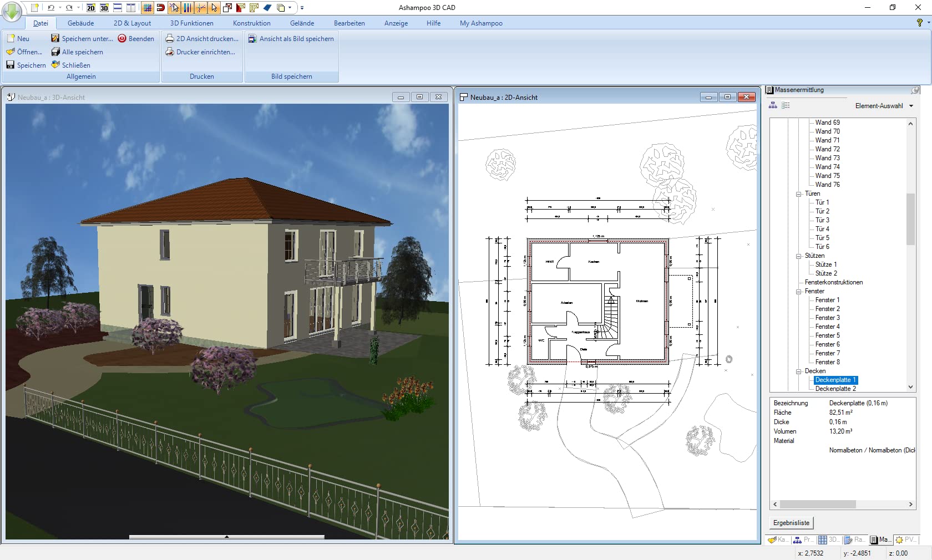The height and width of the screenshot is (560, 932).
Task: Open the Element-Auswahl dropdown
Action: tap(911, 106)
